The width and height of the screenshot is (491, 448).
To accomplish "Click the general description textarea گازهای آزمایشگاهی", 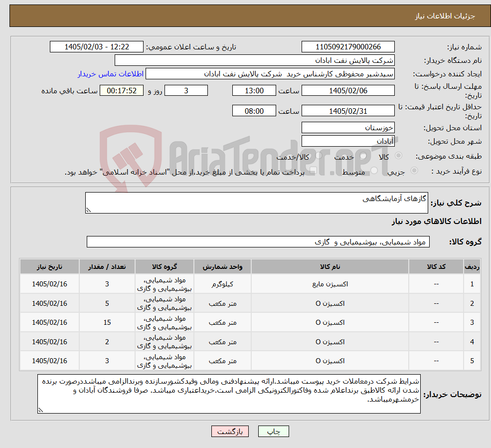I will pyautogui.click(x=256, y=203).
